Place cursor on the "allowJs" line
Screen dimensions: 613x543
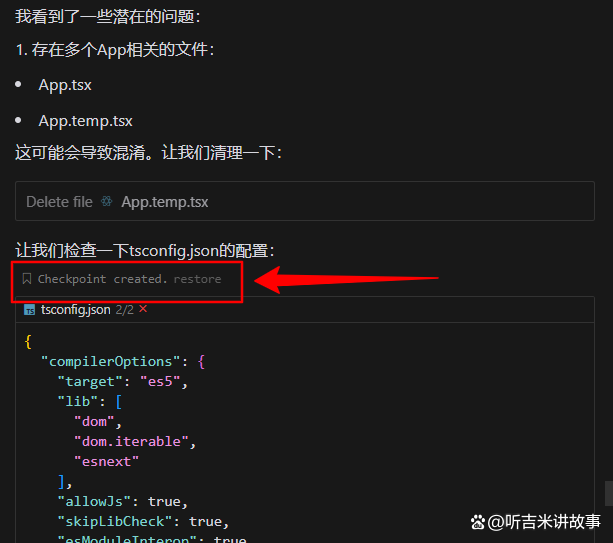pyautogui.click(x=122, y=501)
